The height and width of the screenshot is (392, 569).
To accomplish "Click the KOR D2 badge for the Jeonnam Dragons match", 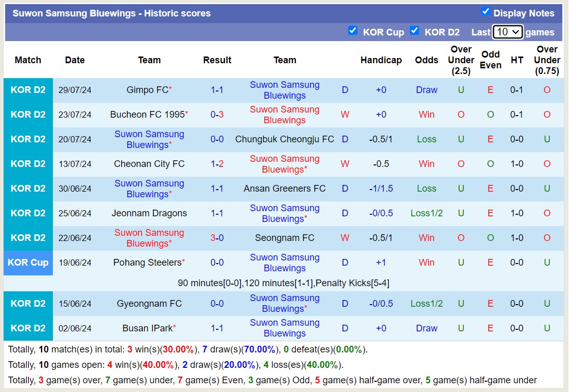I will 28,213.
